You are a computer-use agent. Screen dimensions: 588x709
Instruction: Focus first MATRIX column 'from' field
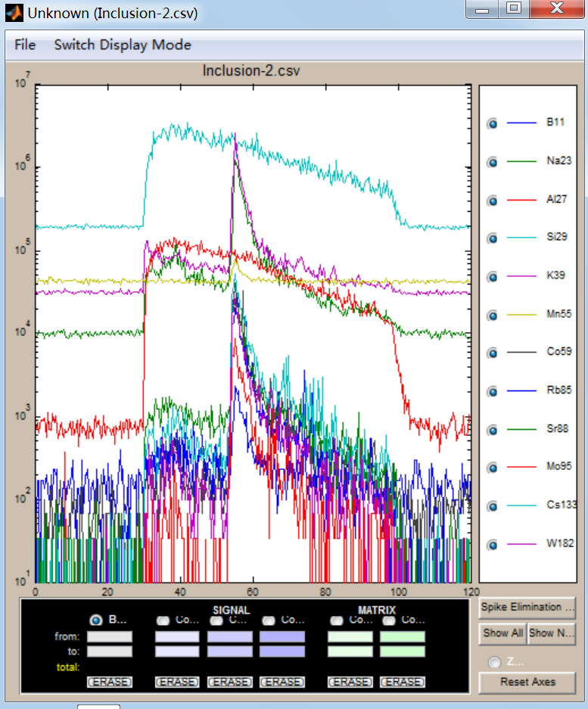click(350, 637)
